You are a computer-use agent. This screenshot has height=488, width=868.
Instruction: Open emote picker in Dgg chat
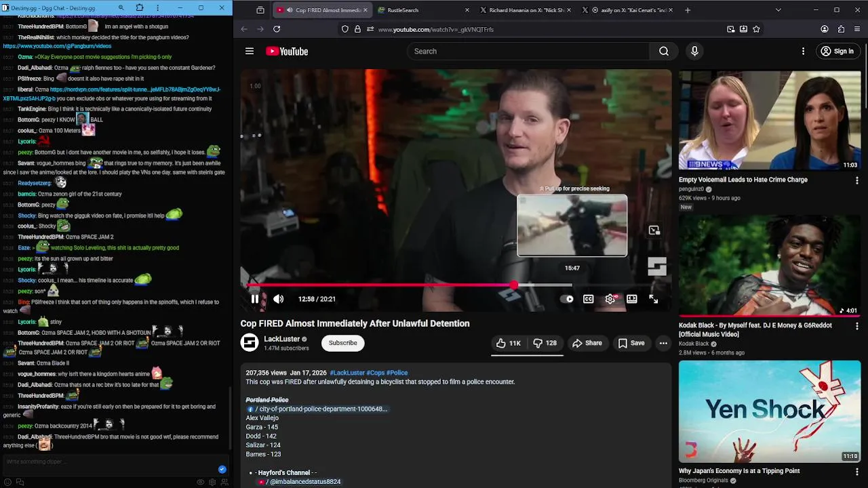[8, 483]
